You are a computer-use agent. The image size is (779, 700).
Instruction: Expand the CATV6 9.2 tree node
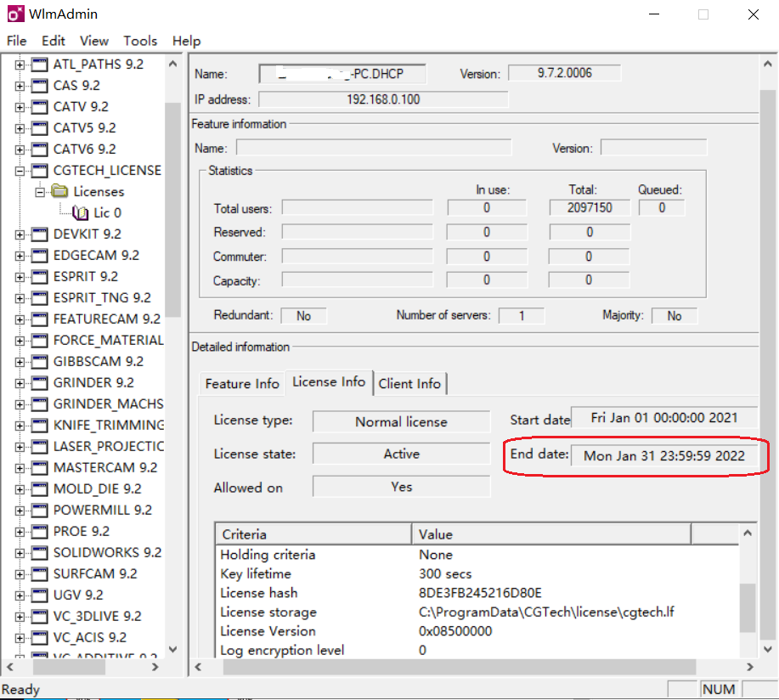[20, 150]
